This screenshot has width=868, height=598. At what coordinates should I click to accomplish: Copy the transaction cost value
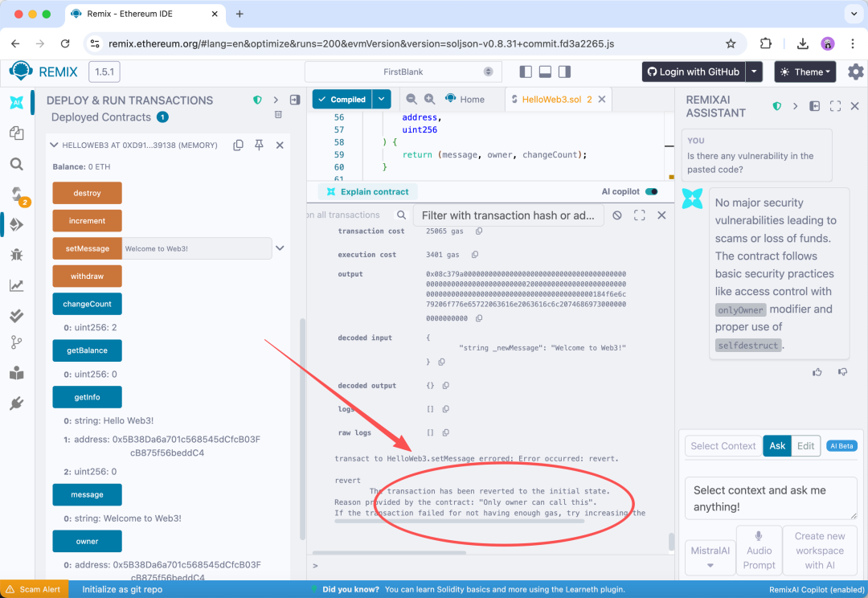point(479,231)
